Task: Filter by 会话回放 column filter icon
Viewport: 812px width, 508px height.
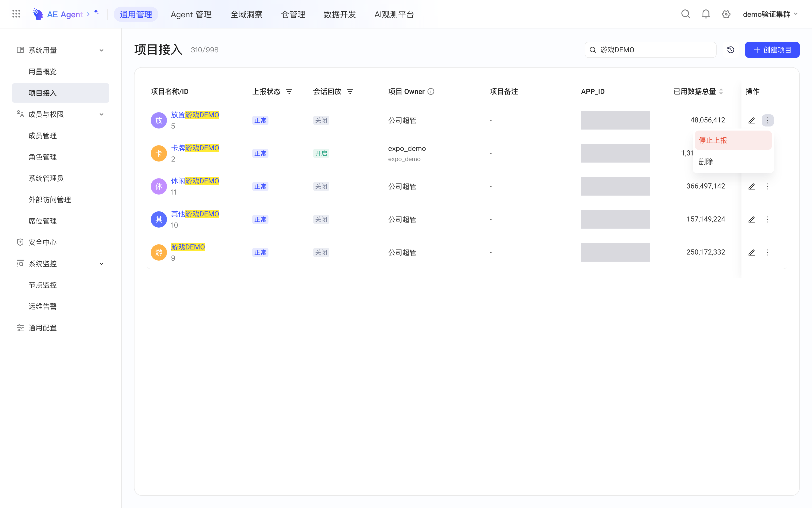Action: click(350, 92)
